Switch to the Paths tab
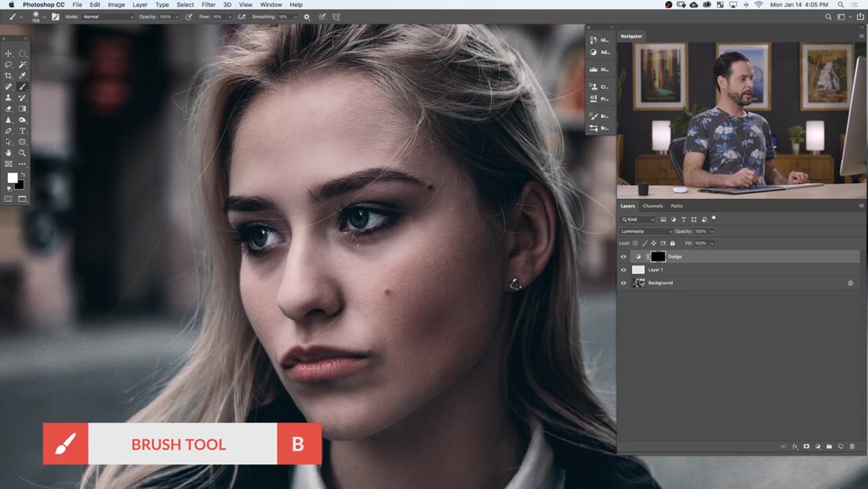The image size is (868, 489). pyautogui.click(x=677, y=206)
